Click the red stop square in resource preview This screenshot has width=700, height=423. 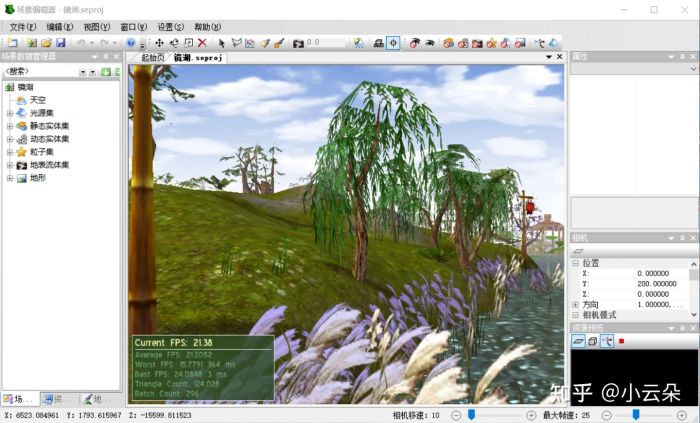coord(621,341)
